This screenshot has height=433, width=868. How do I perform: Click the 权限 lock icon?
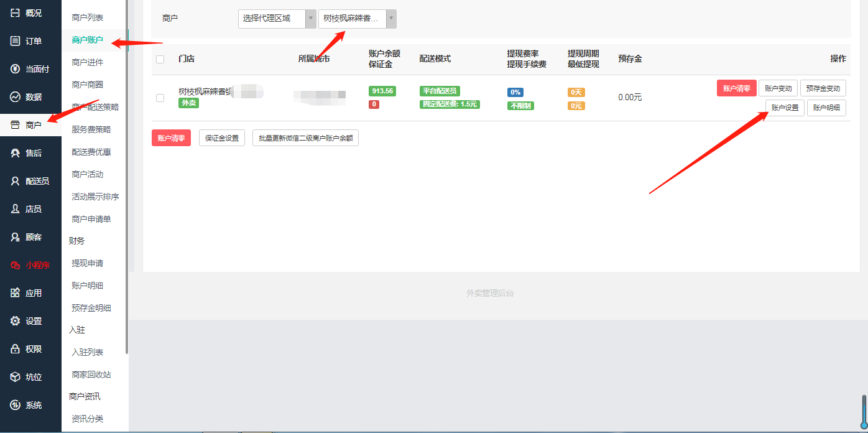pos(16,349)
